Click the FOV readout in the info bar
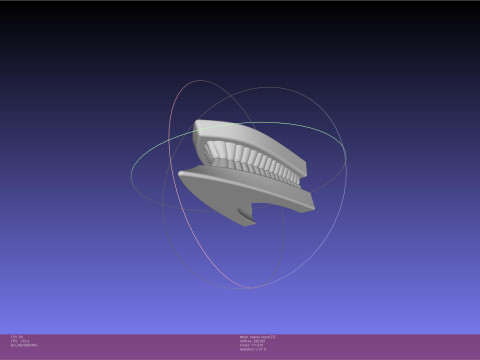Viewport: 480px width, 360px height. click(17, 337)
